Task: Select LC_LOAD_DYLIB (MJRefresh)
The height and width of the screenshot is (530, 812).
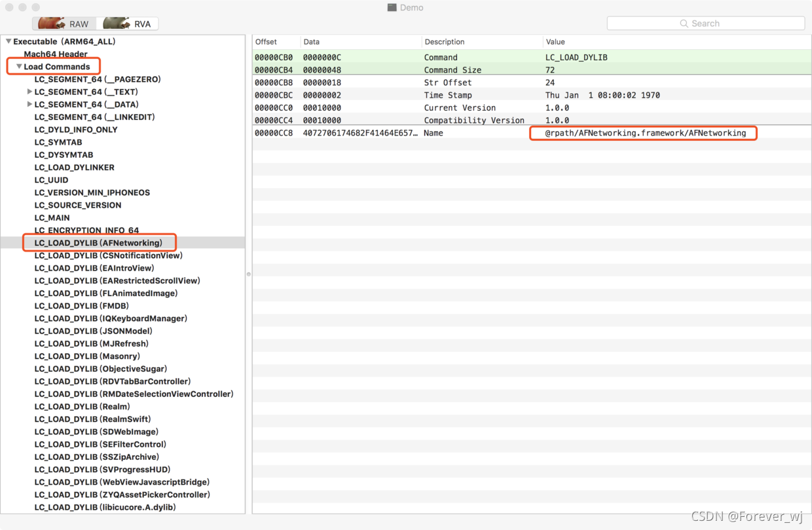Action: coord(91,343)
